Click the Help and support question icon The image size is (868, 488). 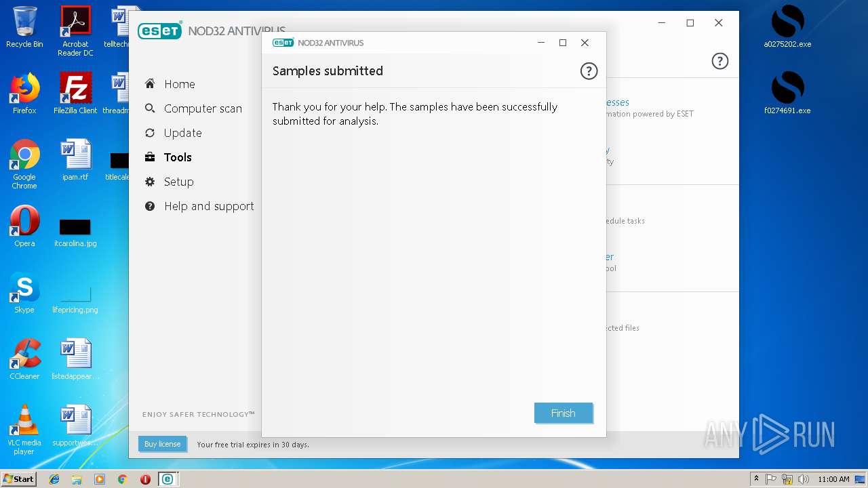(150, 206)
